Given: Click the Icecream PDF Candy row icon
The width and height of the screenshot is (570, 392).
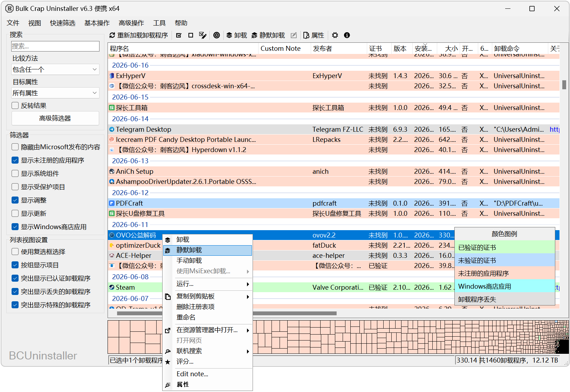Looking at the screenshot, I should coord(112,139).
